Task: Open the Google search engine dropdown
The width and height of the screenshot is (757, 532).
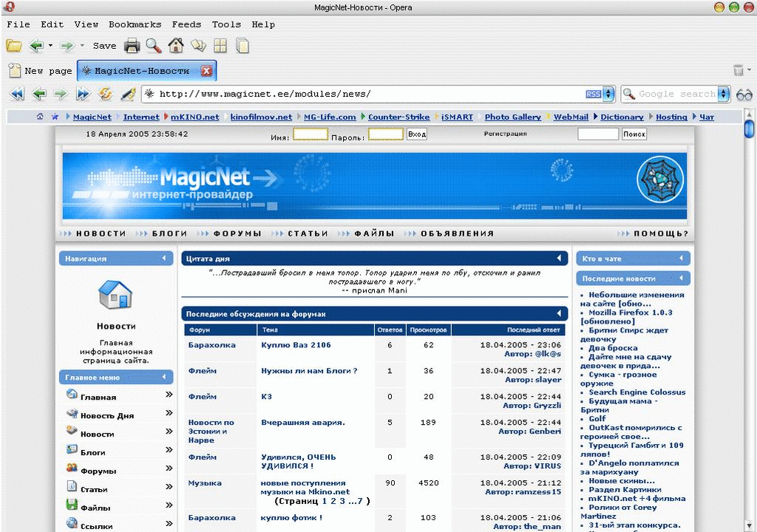Action: tap(723, 94)
